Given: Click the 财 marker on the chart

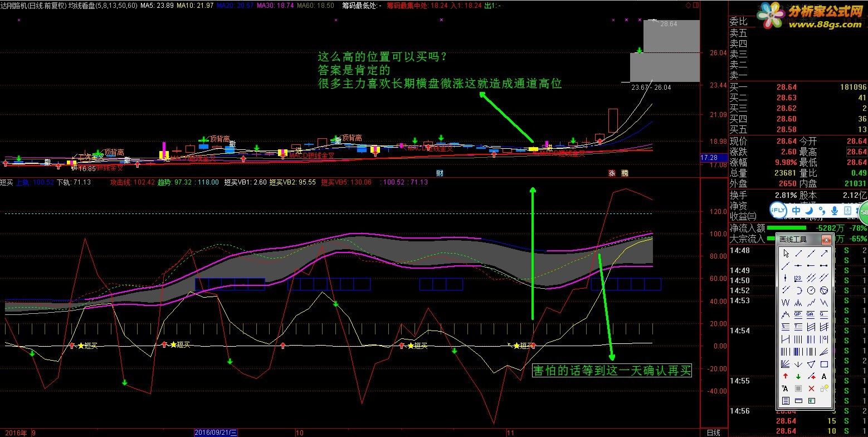Looking at the screenshot, I should 440,173.
